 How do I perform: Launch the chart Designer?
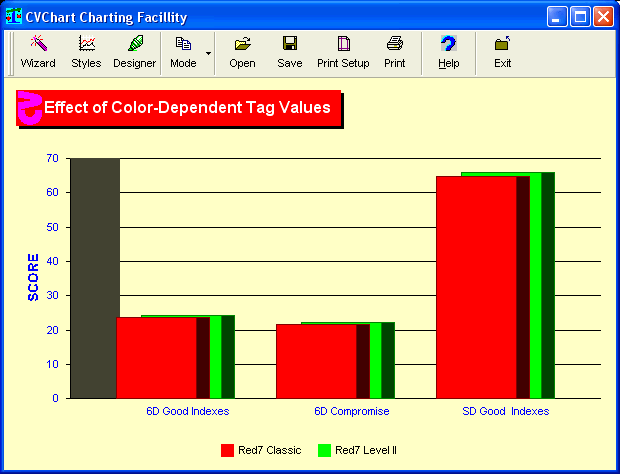[x=134, y=52]
